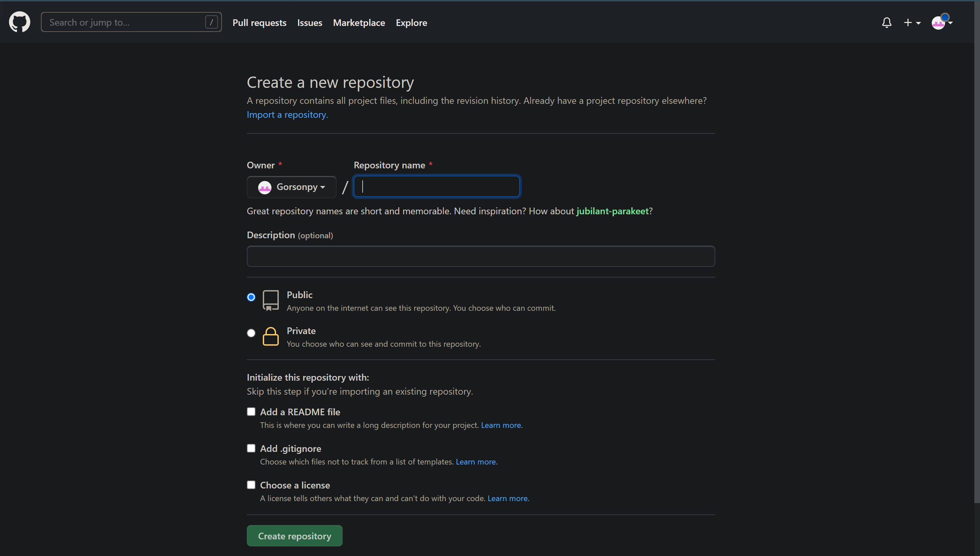Click the GitHub Octocat logo

(20, 22)
